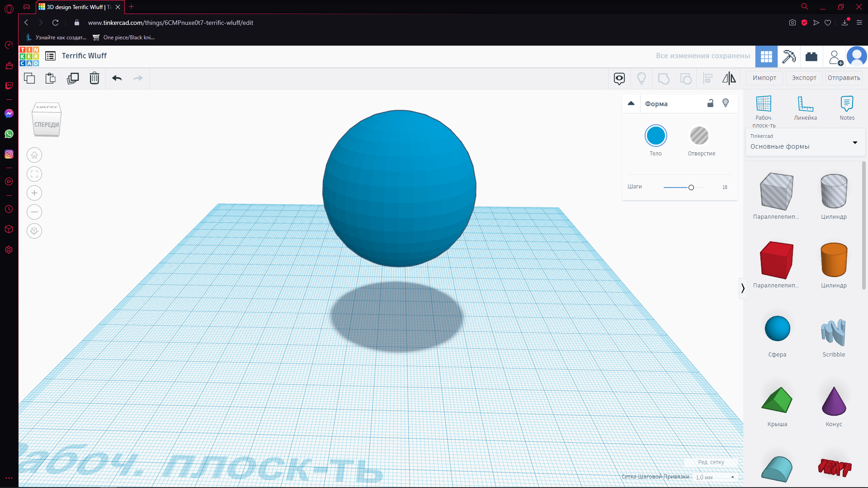Click the Home view icon
868x488 pixels.
pyautogui.click(x=34, y=155)
